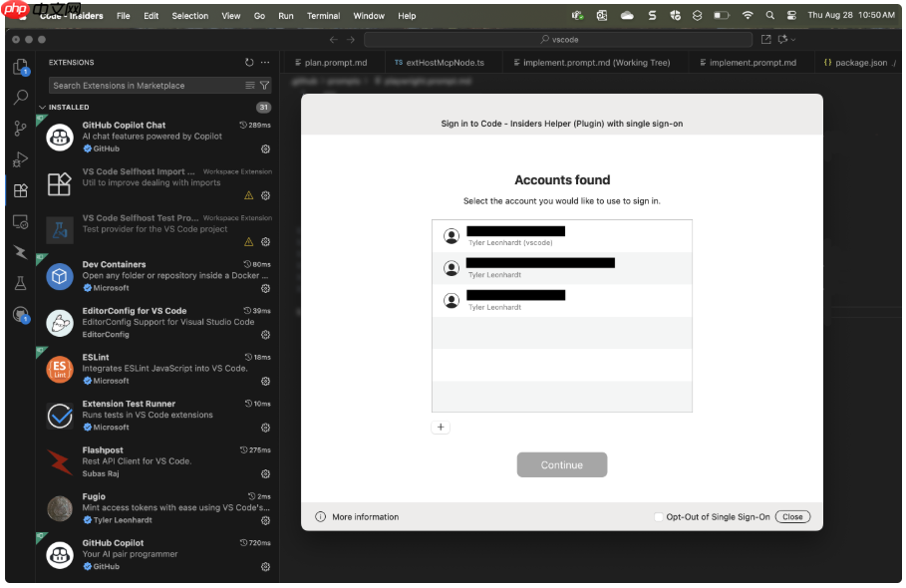Open the Testing flask icon view

(20, 283)
